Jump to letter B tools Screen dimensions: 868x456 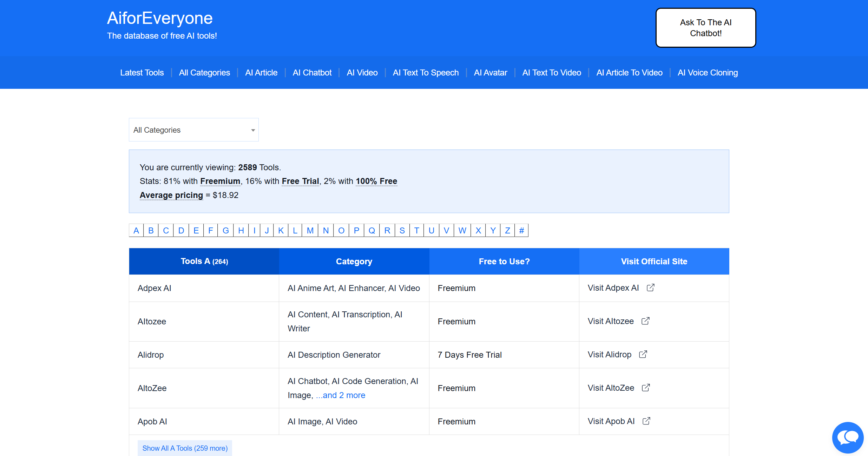(x=151, y=230)
